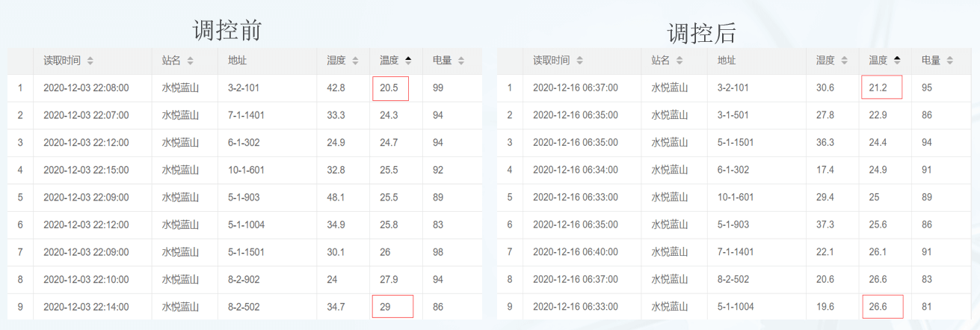Click 地址 column header in 调控后 table
The height and width of the screenshot is (330, 980).
coord(727,61)
